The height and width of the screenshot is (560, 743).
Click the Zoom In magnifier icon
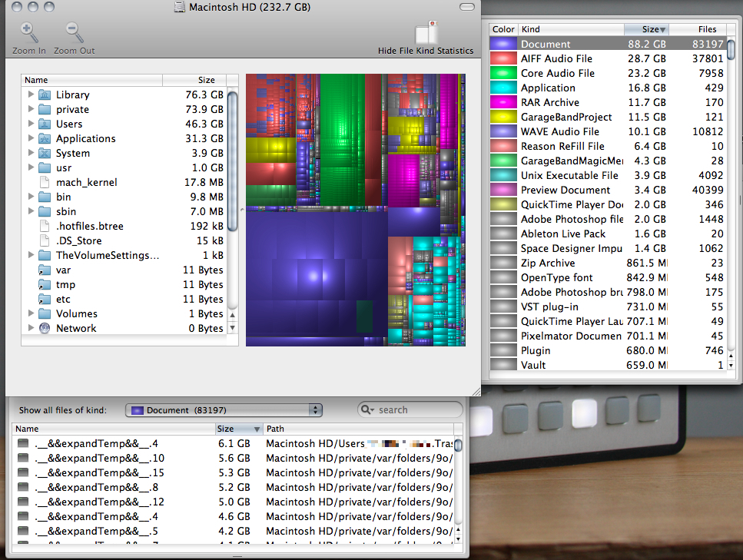[28, 33]
